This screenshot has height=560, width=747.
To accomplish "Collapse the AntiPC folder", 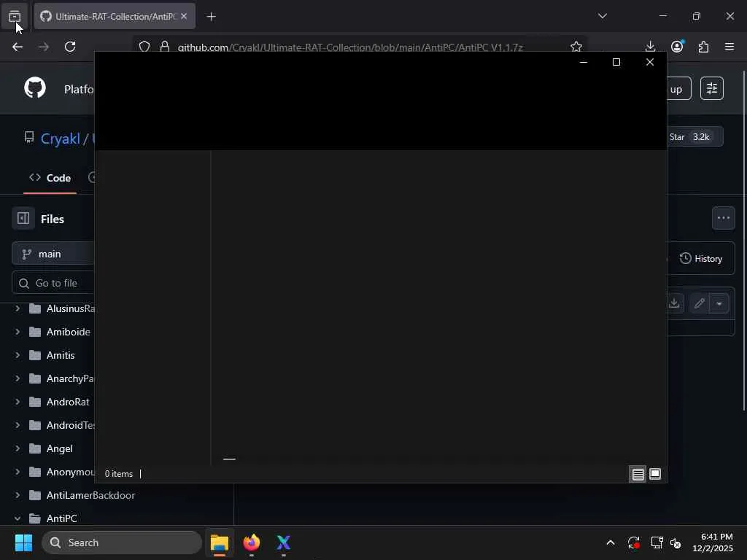I will (x=18, y=518).
